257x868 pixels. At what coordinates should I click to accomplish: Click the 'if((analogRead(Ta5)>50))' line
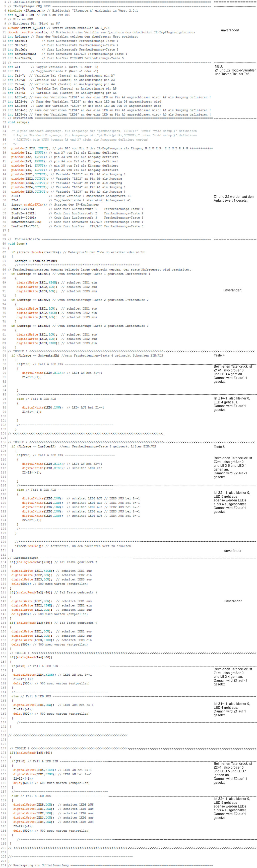[31, 753]
